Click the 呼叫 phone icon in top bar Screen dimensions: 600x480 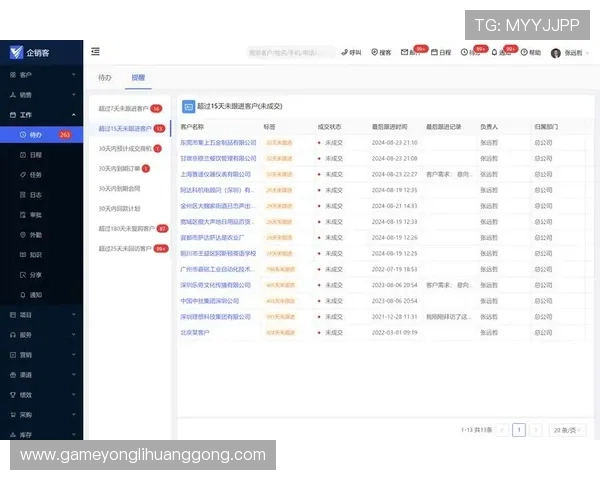344,52
